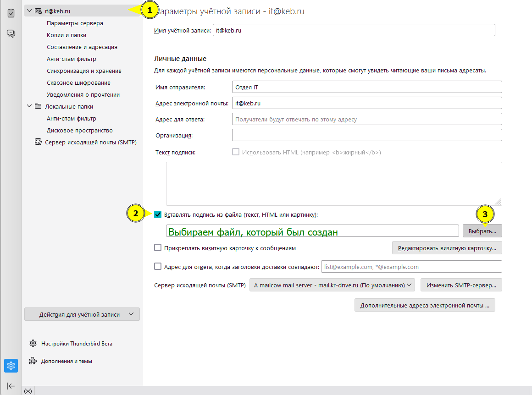
Task: Click into the Организация text field
Action: point(367,135)
